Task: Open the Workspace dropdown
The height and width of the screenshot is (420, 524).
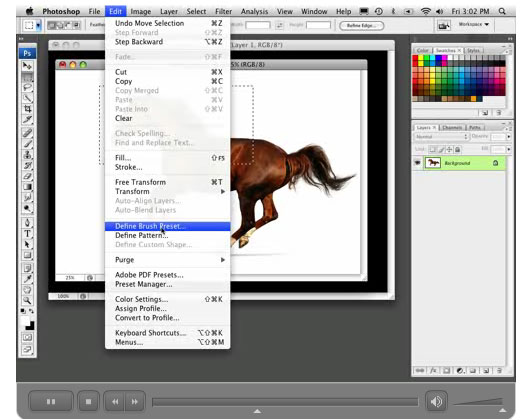Action: click(x=474, y=24)
